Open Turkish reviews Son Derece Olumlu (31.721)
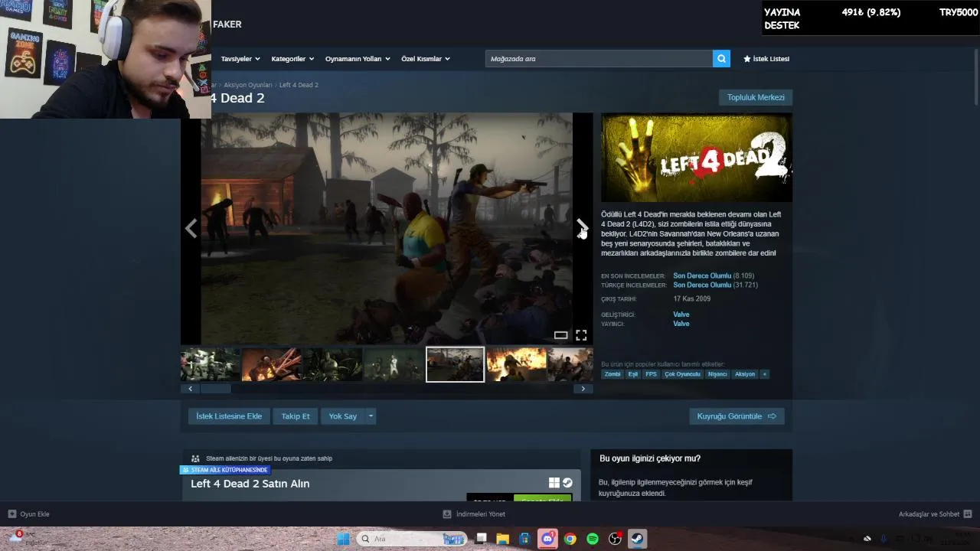Image resolution: width=980 pixels, height=551 pixels. coord(715,285)
